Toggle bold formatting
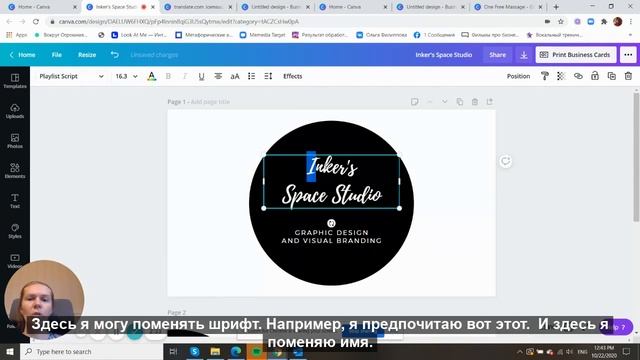 click(x=168, y=76)
